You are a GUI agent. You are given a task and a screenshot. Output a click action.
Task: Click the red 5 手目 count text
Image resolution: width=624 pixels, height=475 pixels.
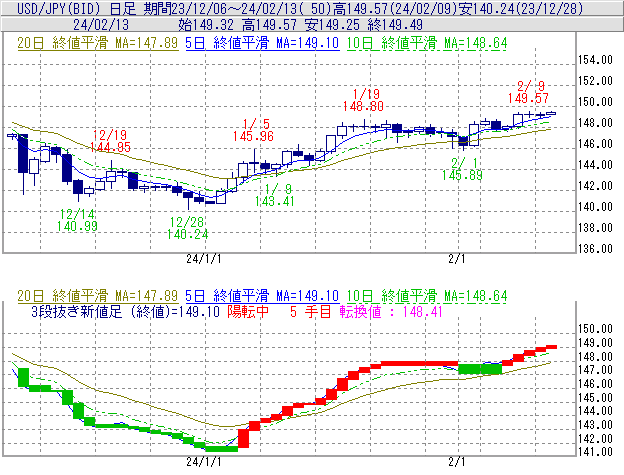[311, 312]
